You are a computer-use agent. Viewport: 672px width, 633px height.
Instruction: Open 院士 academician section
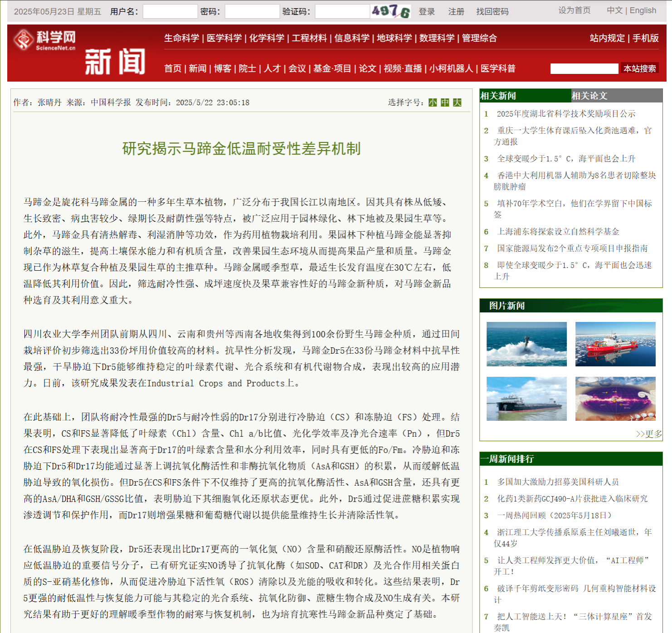click(248, 68)
